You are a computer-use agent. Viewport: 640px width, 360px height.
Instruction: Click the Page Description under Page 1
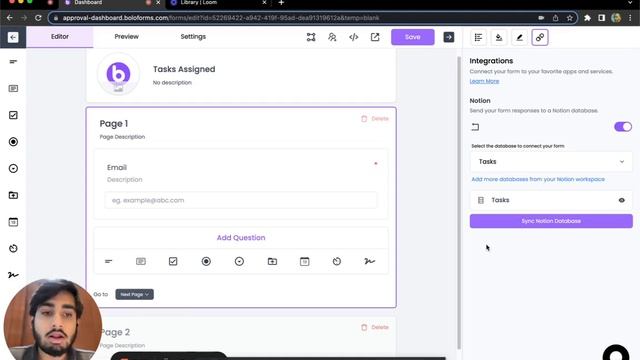pos(122,137)
